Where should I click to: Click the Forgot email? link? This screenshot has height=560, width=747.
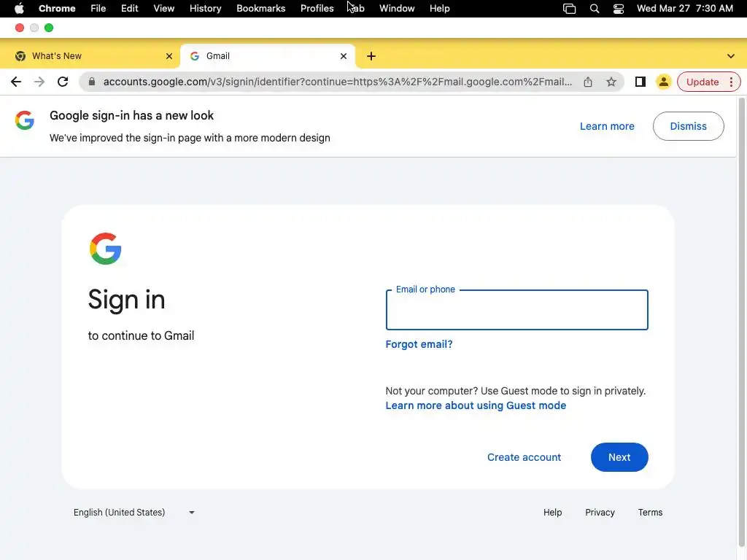[x=419, y=344]
